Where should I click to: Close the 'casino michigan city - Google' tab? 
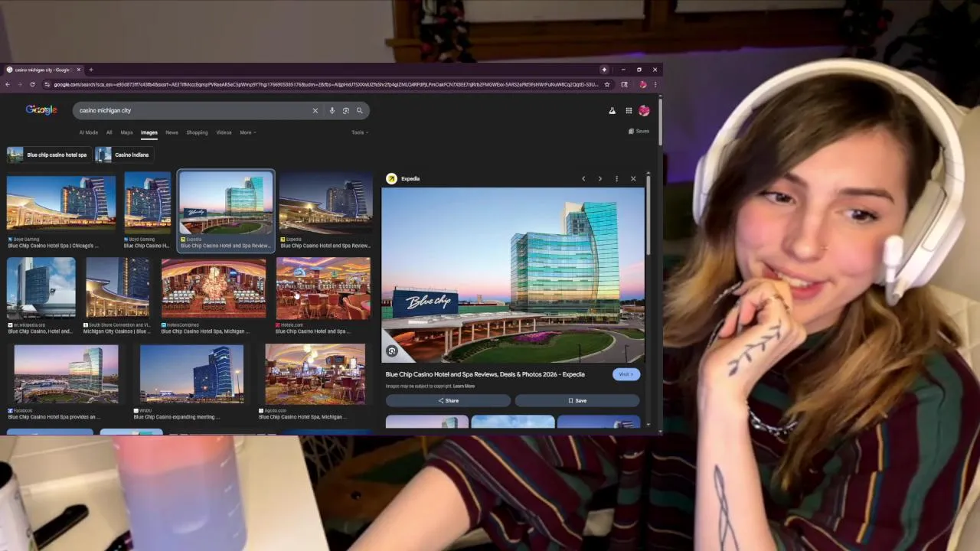(x=78, y=70)
